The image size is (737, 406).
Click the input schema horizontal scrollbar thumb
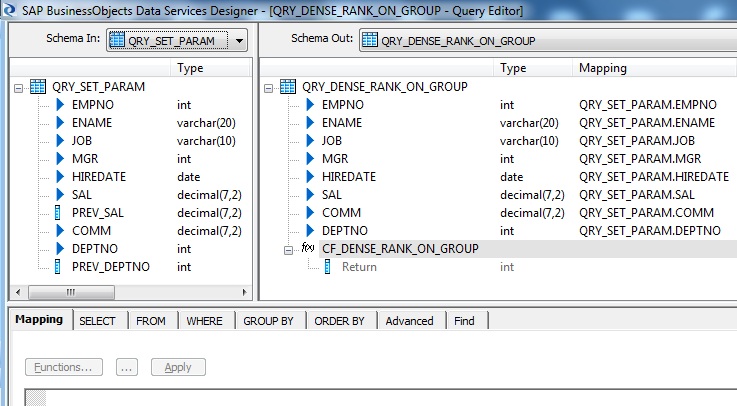point(71,292)
